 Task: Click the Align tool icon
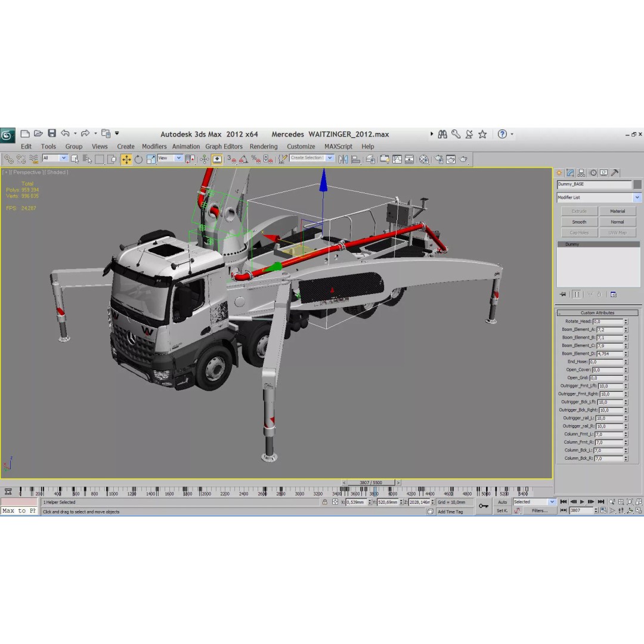pyautogui.click(x=356, y=159)
